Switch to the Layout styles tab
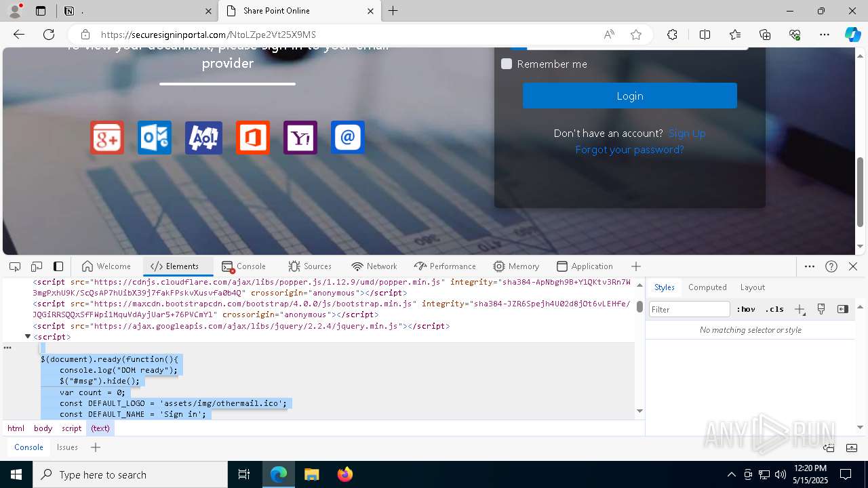This screenshot has height=488, width=868. pyautogui.click(x=752, y=287)
